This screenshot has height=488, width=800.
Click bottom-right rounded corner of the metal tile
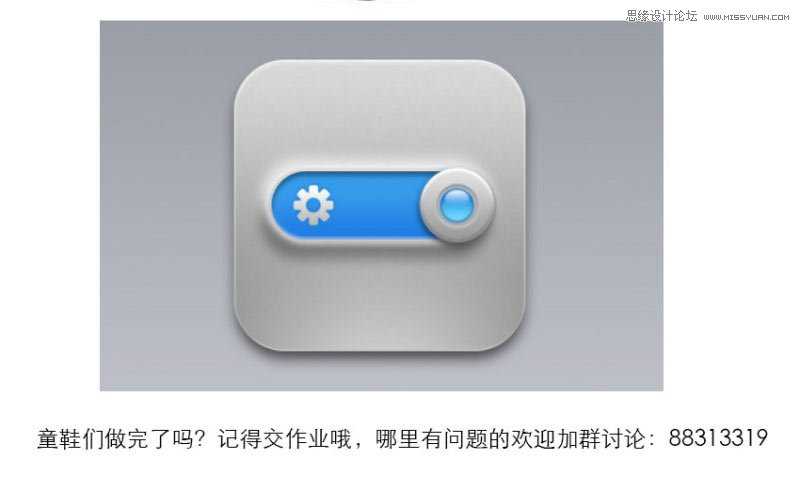[510, 336]
